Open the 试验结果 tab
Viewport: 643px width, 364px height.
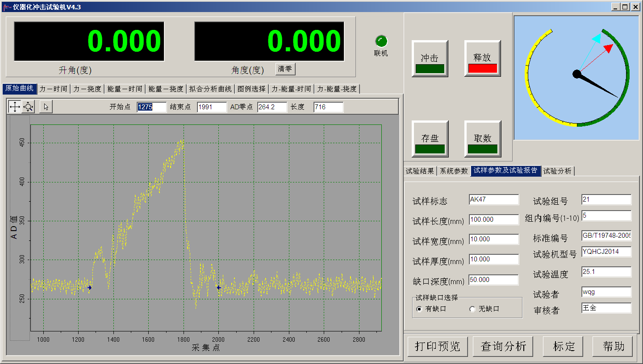coord(420,171)
